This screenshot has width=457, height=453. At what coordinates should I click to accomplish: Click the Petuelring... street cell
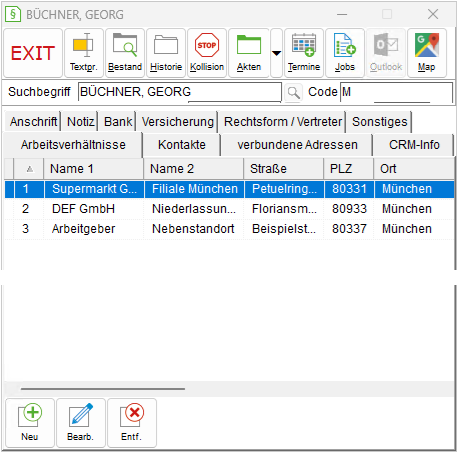pos(284,189)
